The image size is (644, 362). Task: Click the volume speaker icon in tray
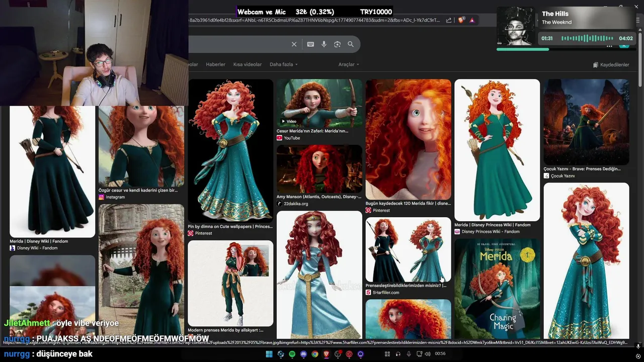coord(427,354)
